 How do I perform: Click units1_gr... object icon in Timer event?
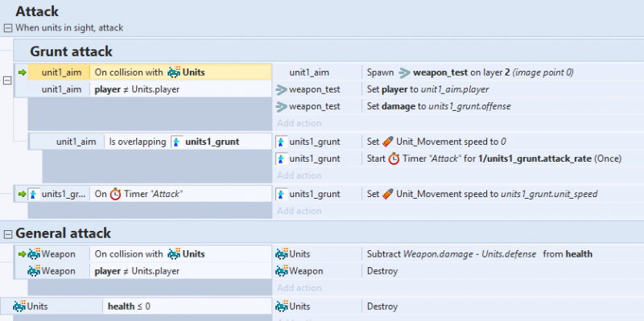[x=33, y=194]
